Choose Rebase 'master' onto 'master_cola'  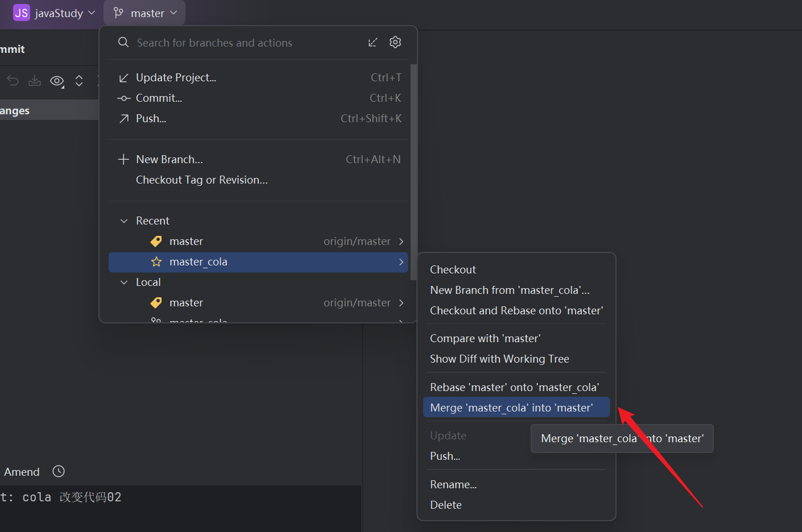click(x=516, y=387)
